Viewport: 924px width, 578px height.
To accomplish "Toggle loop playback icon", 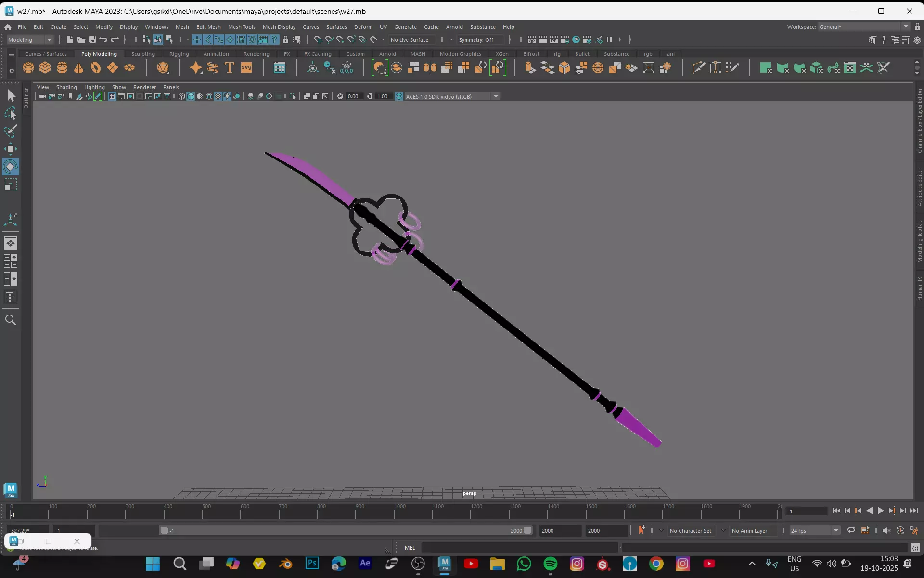I will (851, 530).
